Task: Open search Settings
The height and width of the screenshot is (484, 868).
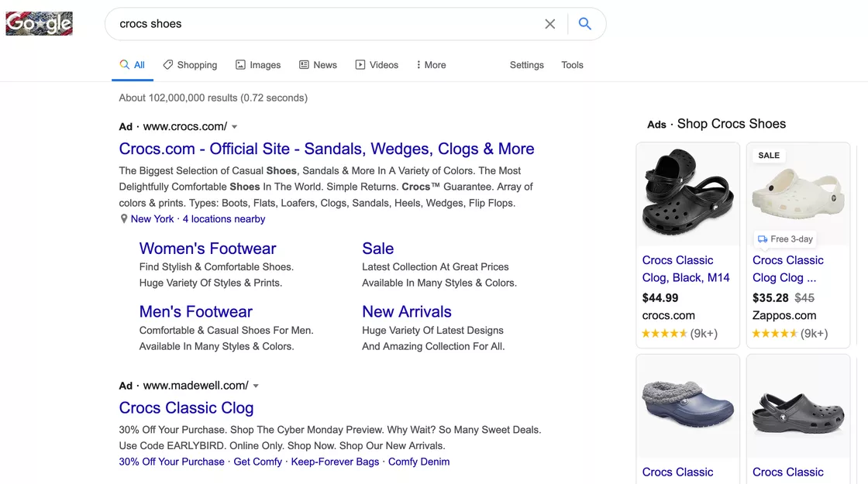Action: click(526, 65)
